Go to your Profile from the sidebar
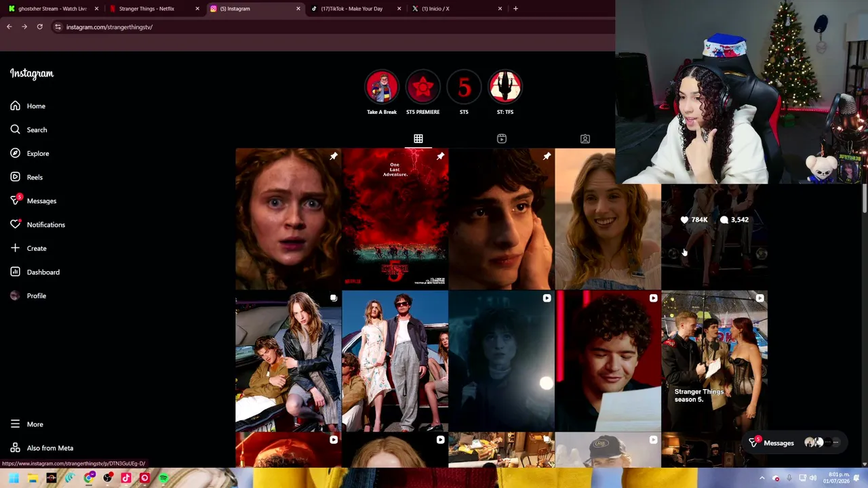The height and width of the screenshot is (488, 868). [28, 296]
